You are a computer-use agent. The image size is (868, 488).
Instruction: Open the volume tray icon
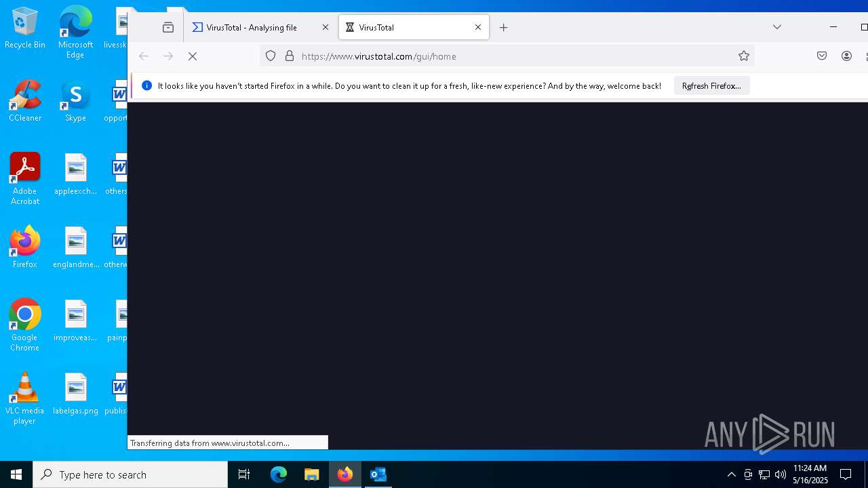[781, 474]
